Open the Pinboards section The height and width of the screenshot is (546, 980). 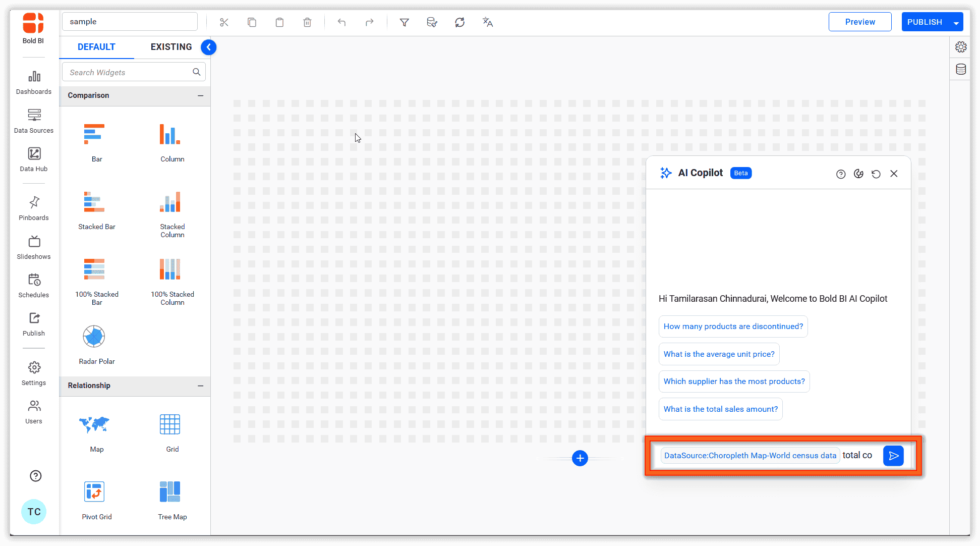pyautogui.click(x=33, y=208)
